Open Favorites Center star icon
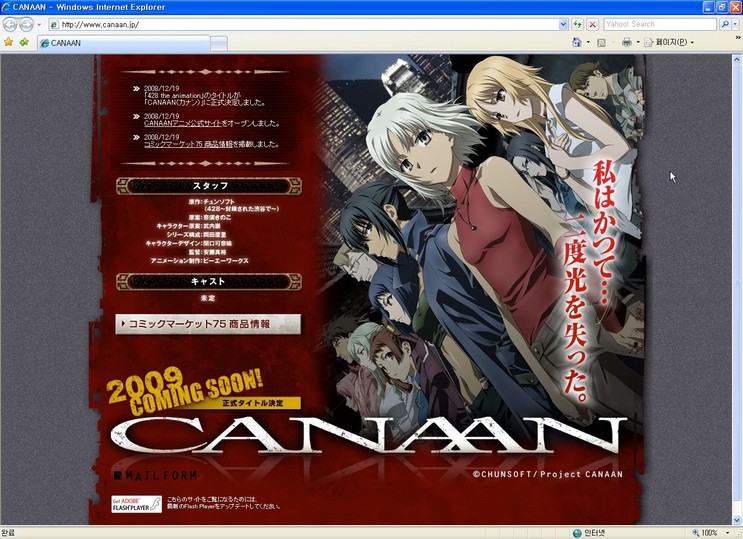The height and width of the screenshot is (539, 743). point(9,43)
